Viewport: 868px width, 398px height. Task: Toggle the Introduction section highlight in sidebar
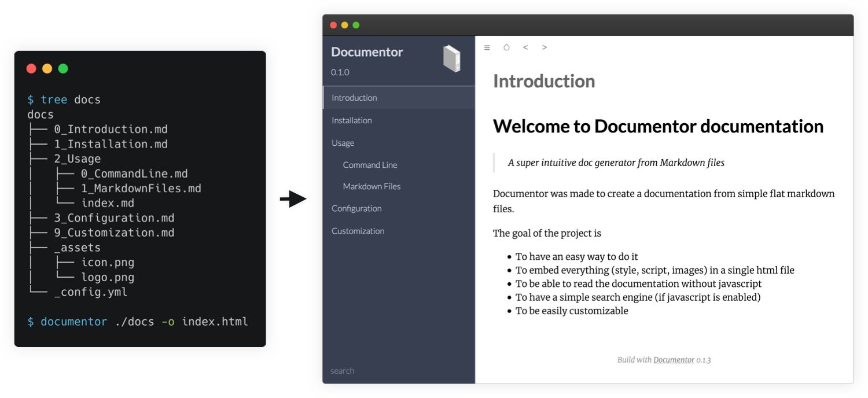tap(354, 97)
